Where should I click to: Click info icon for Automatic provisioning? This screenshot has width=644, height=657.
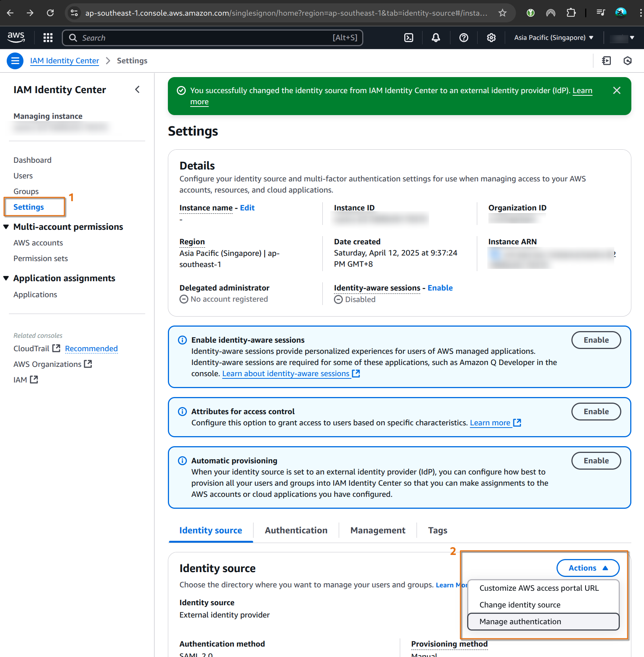pos(182,461)
